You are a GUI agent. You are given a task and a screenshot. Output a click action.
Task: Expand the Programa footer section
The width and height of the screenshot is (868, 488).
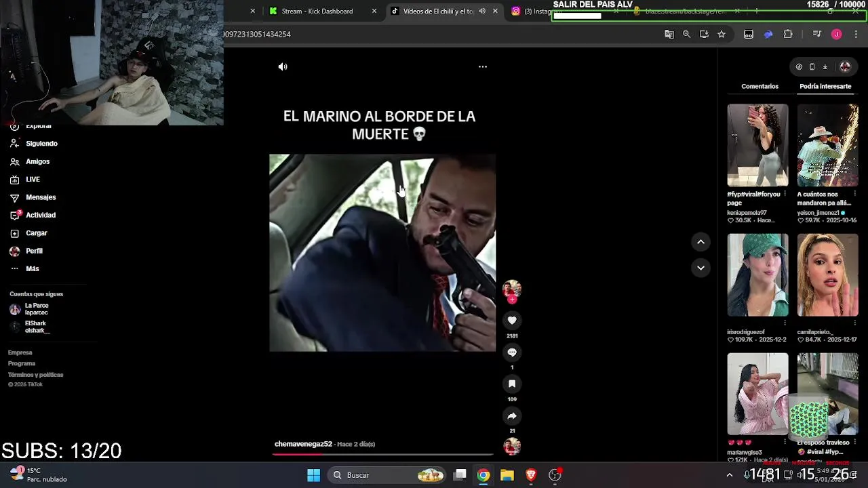[22, 363]
